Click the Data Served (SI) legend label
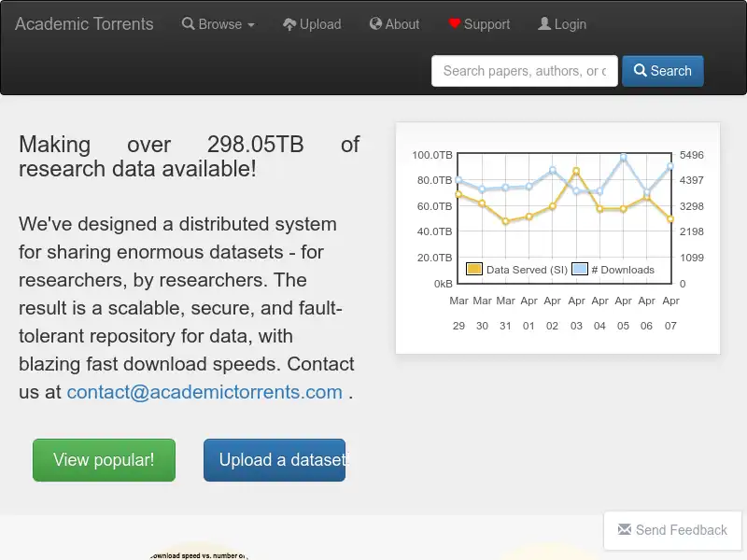The image size is (747, 560). (x=527, y=270)
